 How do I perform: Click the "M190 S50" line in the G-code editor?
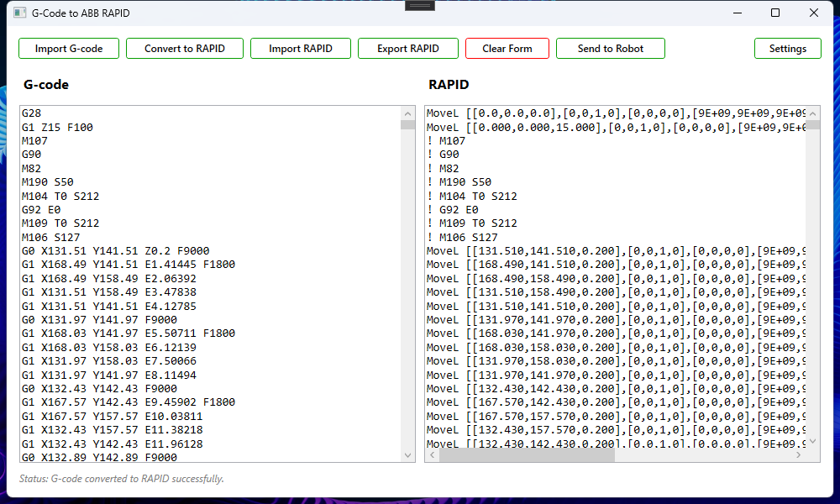(48, 182)
